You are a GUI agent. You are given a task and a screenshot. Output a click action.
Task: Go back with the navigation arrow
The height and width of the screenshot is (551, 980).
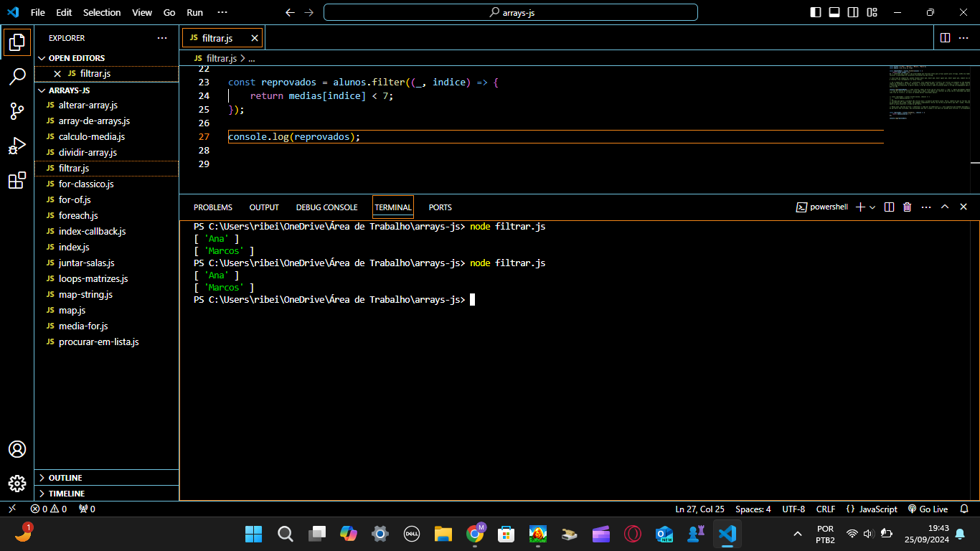290,12
